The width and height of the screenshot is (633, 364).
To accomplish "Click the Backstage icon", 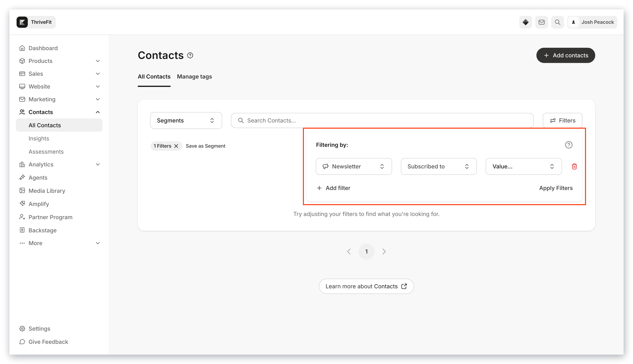I will point(22,230).
